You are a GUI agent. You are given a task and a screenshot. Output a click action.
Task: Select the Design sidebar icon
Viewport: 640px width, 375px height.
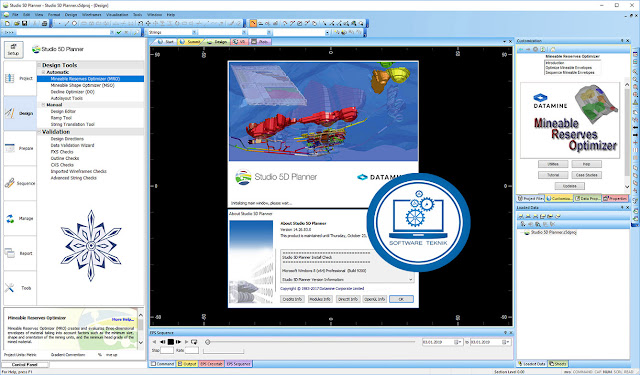click(10, 113)
